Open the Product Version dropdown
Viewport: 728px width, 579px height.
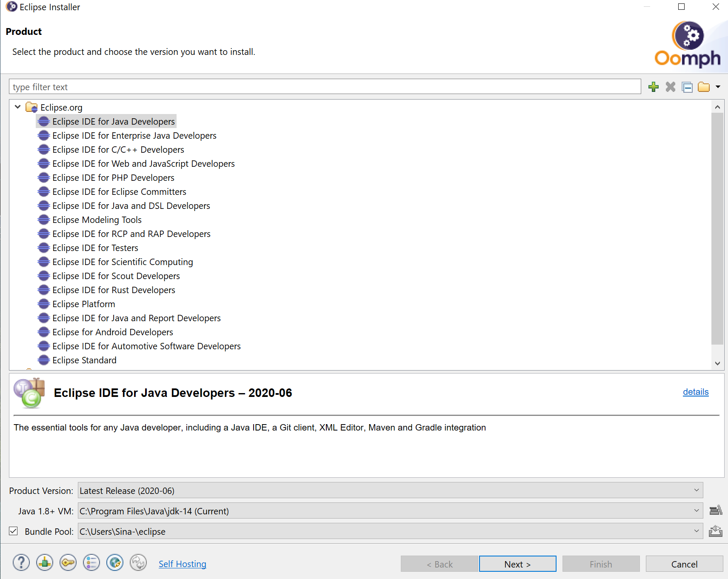point(697,490)
